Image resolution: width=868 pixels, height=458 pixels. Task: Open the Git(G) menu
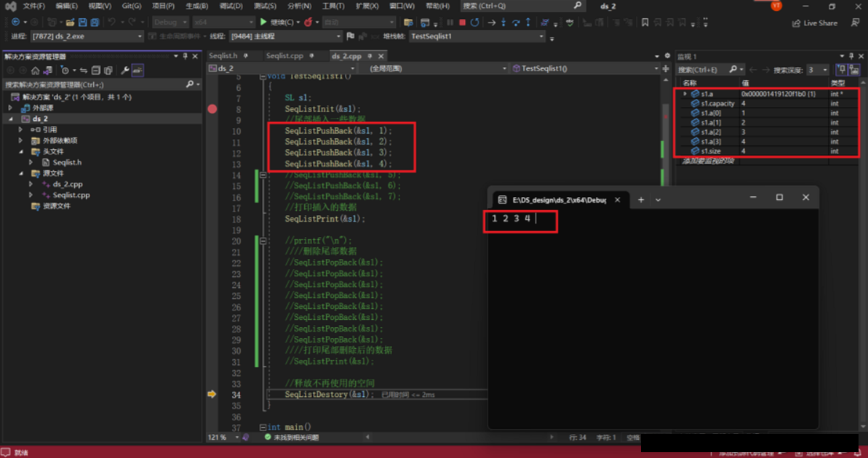(131, 6)
